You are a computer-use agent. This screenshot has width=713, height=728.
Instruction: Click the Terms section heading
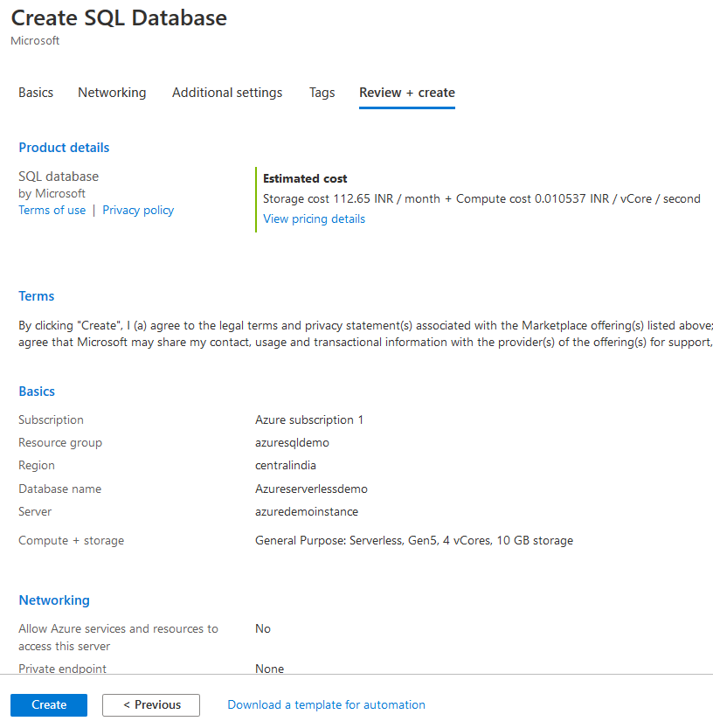(37, 296)
